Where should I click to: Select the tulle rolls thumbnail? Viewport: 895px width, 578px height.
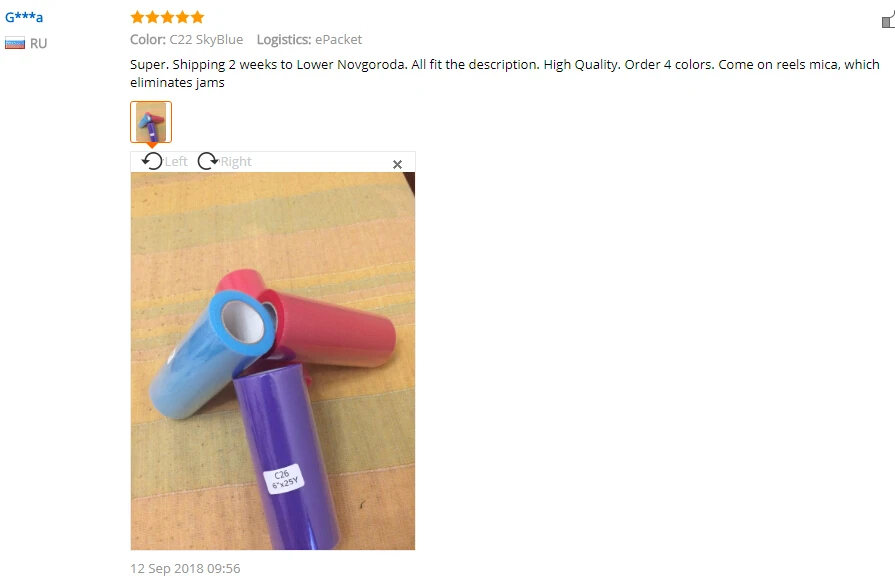151,122
